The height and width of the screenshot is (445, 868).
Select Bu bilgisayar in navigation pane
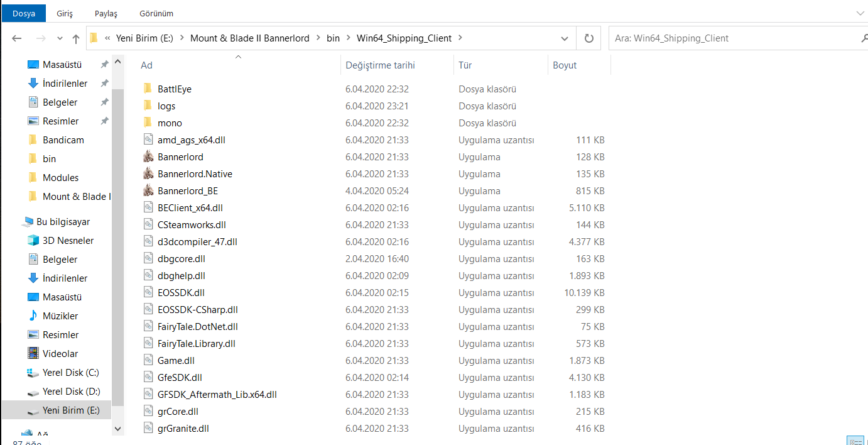pyautogui.click(x=63, y=222)
